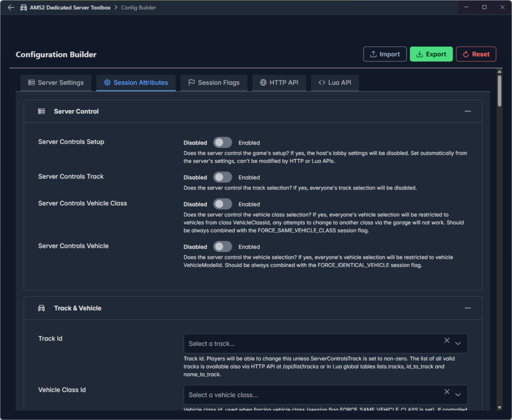Image resolution: width=512 pixels, height=420 pixels.
Task: Switch to the Server Settings tab
Action: pos(56,82)
